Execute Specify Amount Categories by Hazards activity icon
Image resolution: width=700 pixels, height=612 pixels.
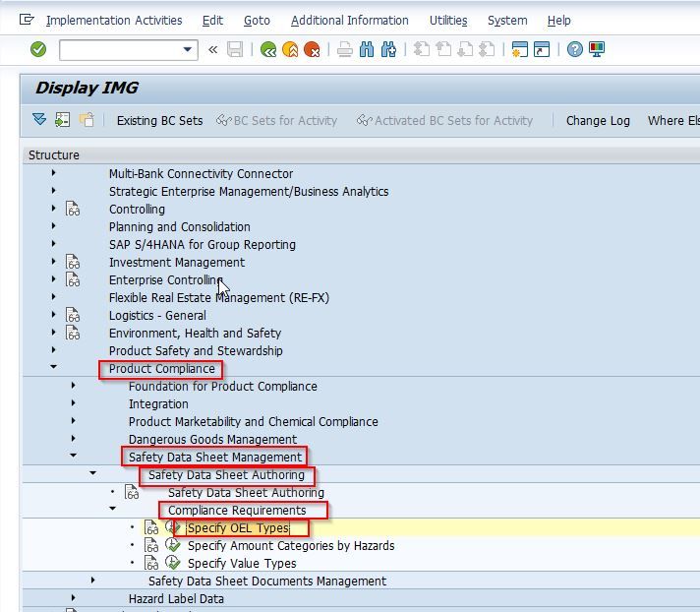coord(173,545)
